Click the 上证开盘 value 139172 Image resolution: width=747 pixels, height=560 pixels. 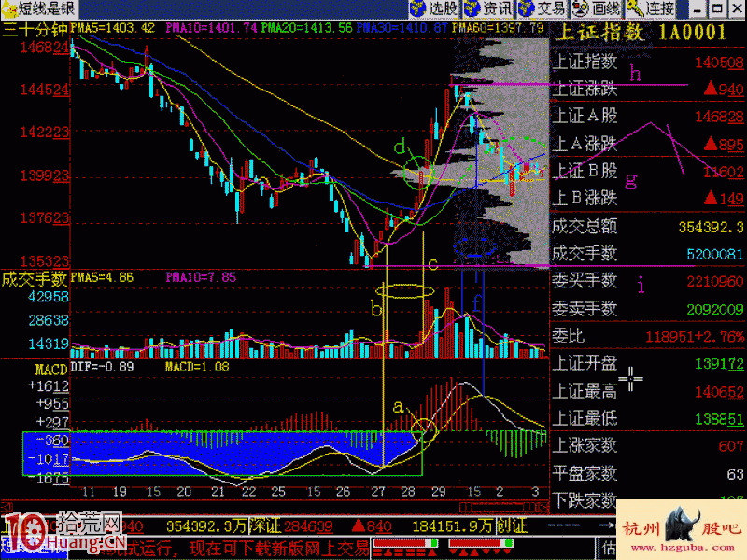pos(719,364)
